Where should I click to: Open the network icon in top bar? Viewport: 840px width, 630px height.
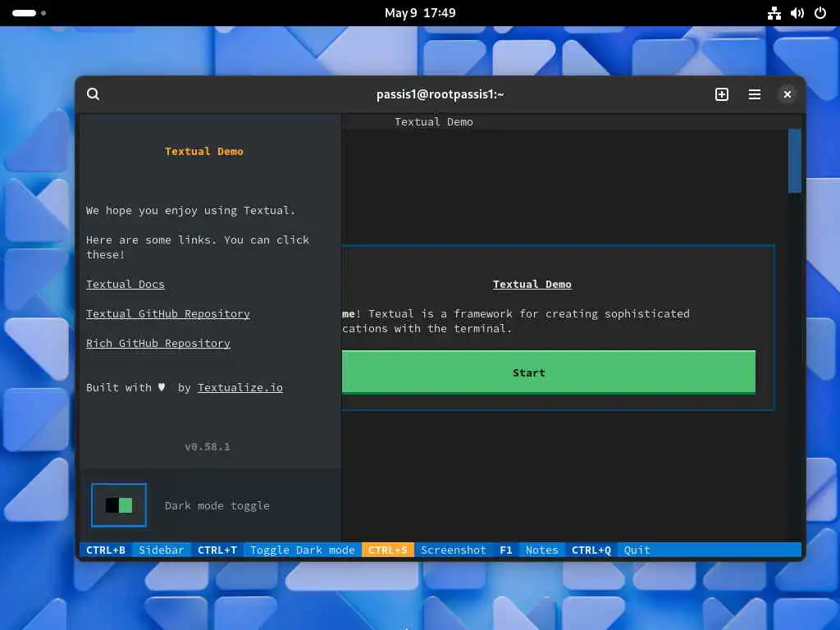(774, 13)
